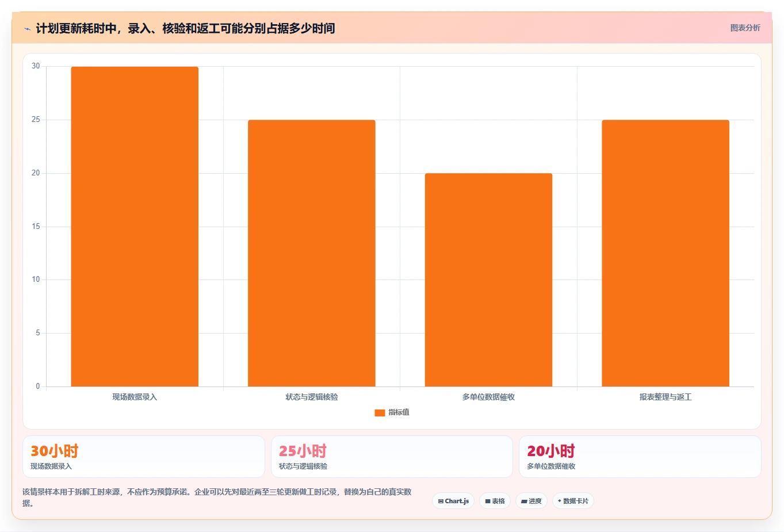
Task: Click 状态与逻辑核验 caption in stat card
Action: (x=303, y=466)
